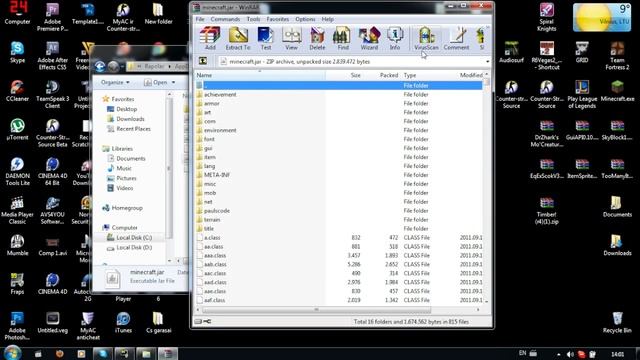The image size is (640, 360).
Task: Click the Delete toolbar icon in WinRAR
Action: (317, 38)
